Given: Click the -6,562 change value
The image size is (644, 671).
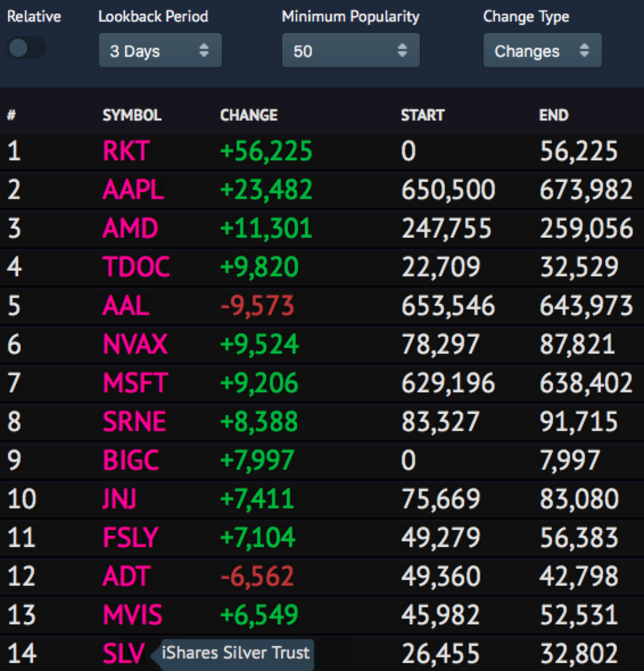Looking at the screenshot, I should point(257,576).
